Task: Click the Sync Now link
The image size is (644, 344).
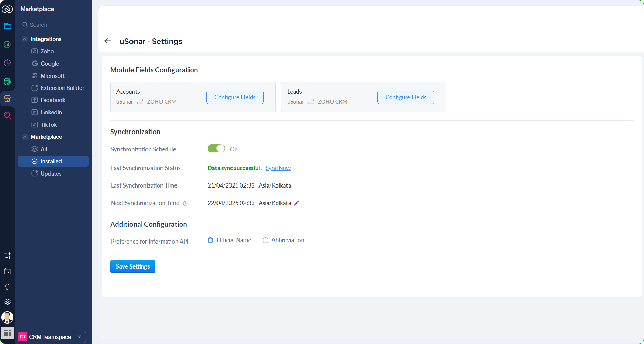Action: click(278, 168)
